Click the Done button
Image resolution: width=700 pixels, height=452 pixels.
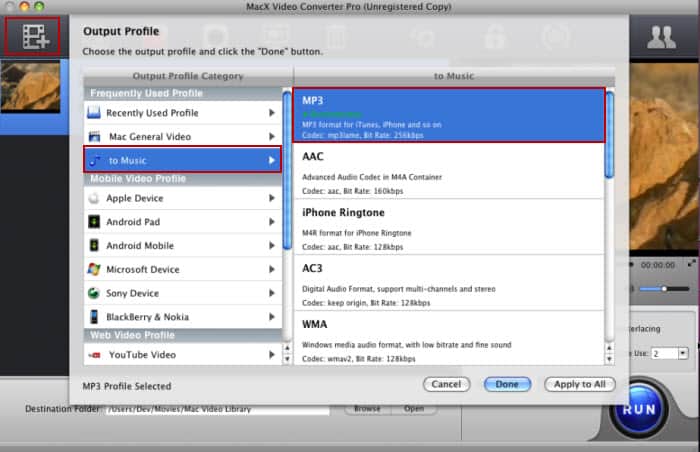coord(507,384)
